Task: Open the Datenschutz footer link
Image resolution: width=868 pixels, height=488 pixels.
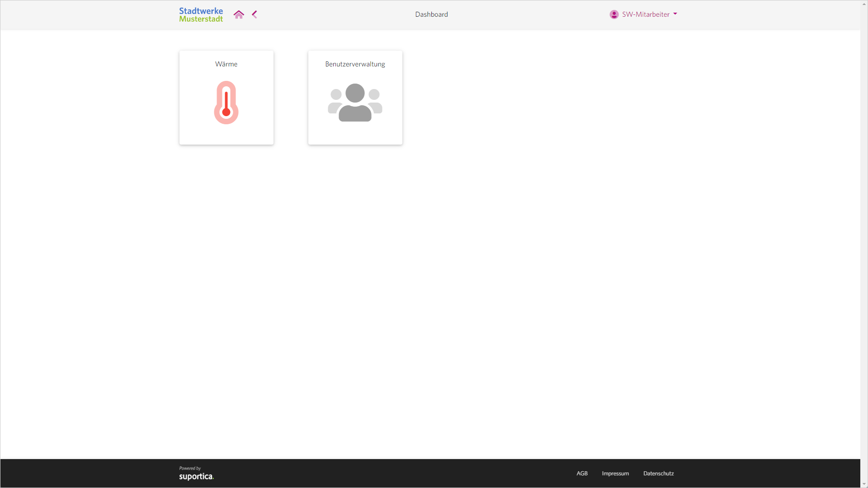Action: point(658,474)
